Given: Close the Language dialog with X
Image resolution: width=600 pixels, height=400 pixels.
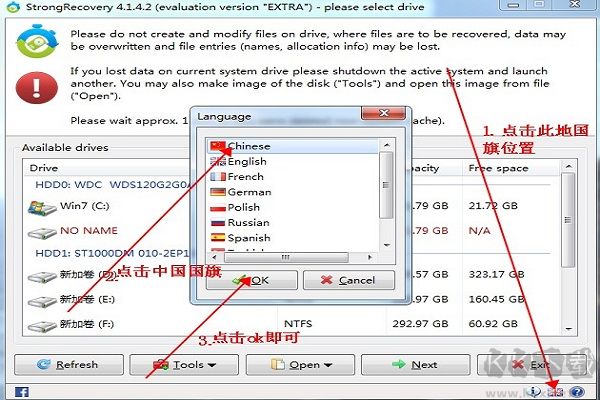Looking at the screenshot, I should click(383, 113).
